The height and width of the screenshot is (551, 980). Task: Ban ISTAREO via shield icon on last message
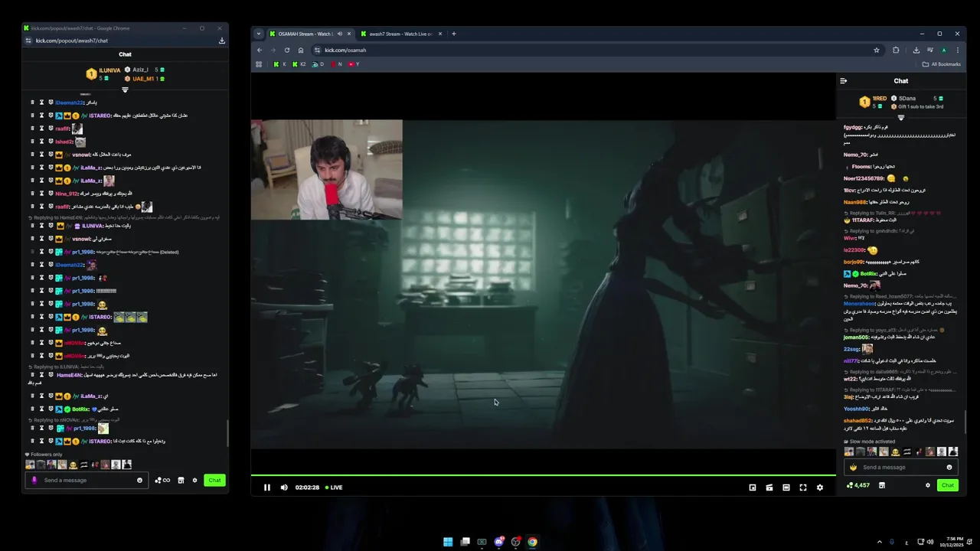pyautogui.click(x=51, y=442)
